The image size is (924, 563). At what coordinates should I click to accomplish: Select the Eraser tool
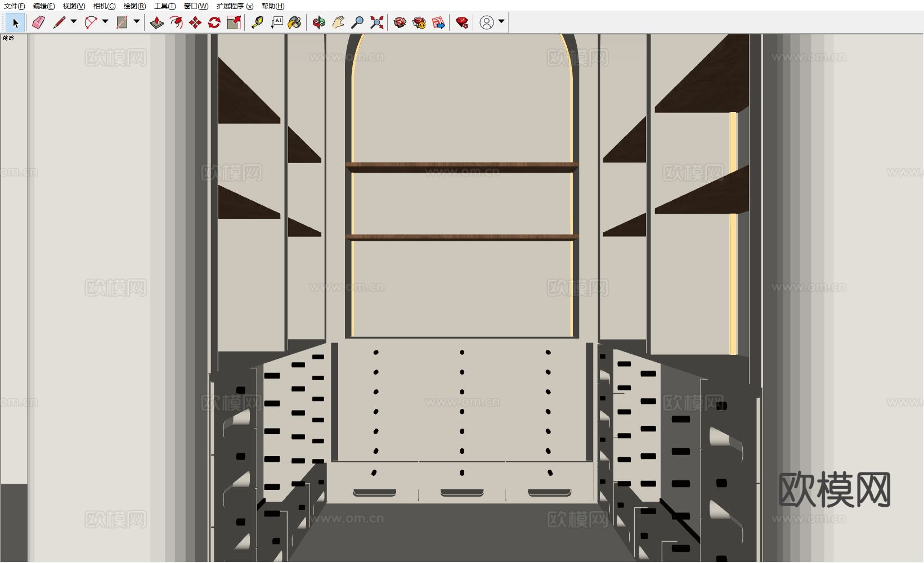tap(38, 22)
